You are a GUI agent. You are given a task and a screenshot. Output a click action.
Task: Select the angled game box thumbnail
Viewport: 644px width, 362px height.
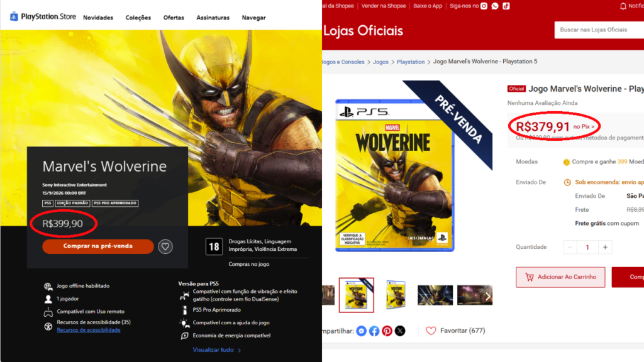point(396,295)
